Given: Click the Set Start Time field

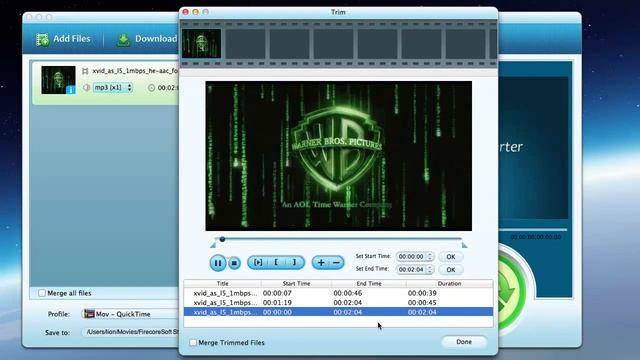Looking at the screenshot, I should [411, 257].
